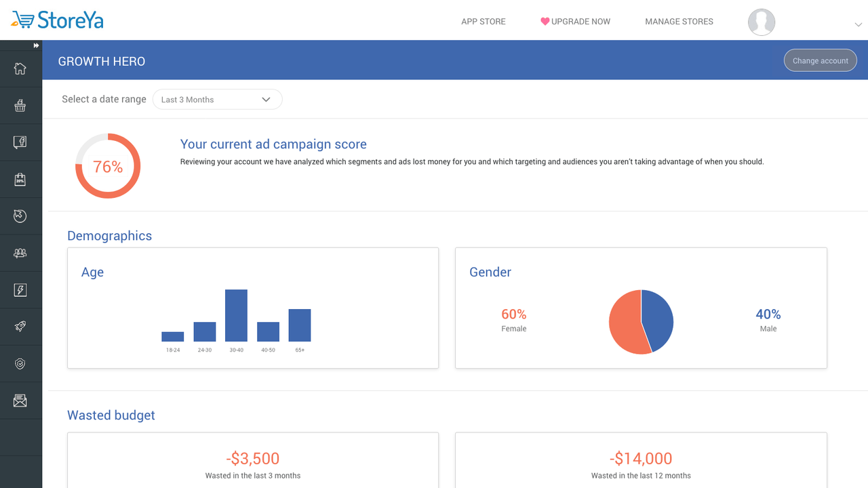Open the group of people sidebar icon

(20, 253)
